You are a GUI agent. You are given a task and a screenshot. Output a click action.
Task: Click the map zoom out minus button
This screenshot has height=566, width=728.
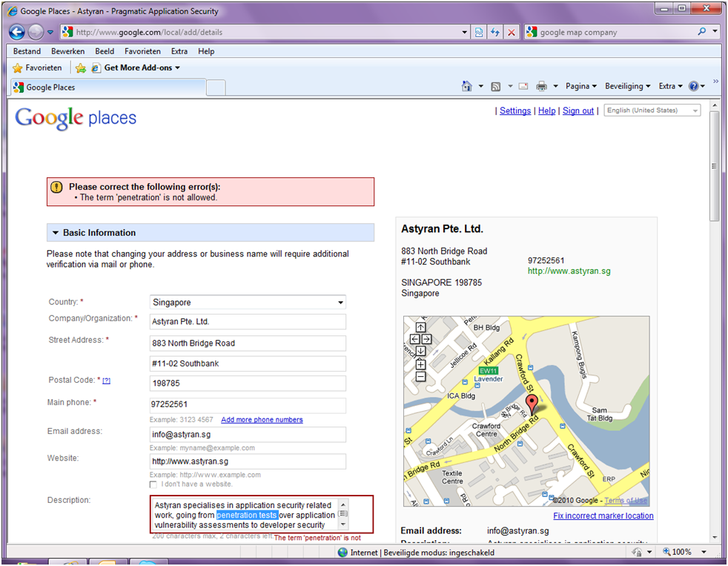pos(420,376)
